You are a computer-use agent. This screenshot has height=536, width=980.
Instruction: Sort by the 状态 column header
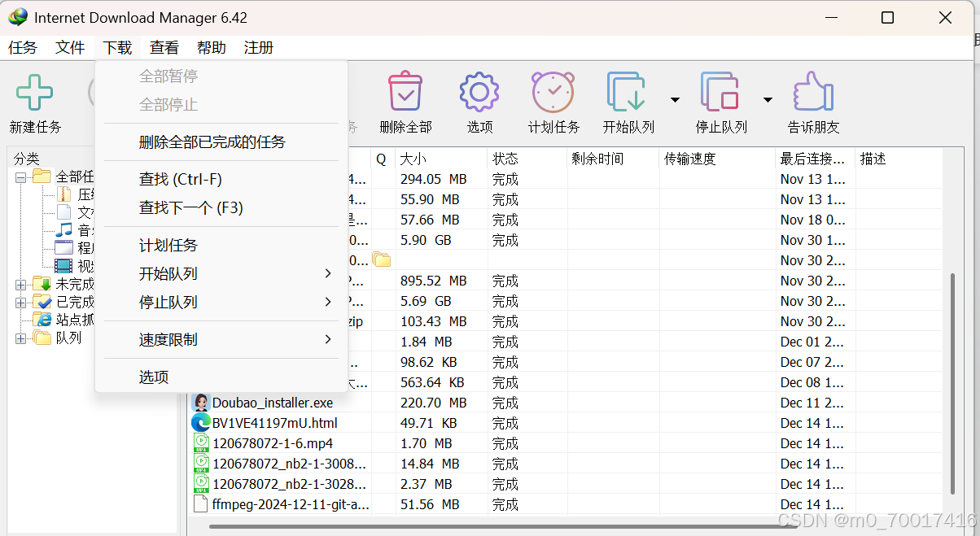pyautogui.click(x=527, y=159)
